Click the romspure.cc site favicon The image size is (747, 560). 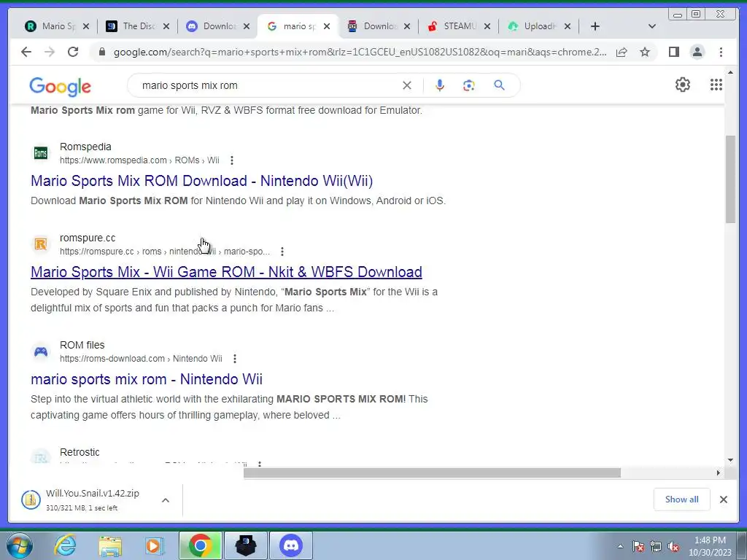(41, 244)
